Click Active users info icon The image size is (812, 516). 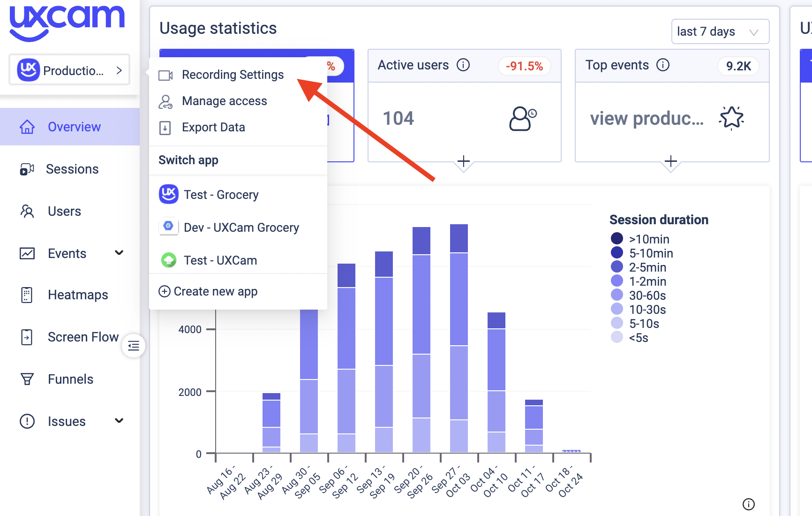tap(463, 65)
